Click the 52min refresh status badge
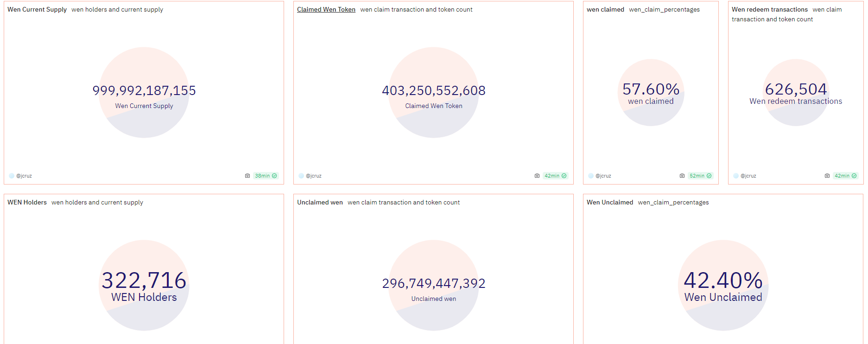 (x=700, y=176)
